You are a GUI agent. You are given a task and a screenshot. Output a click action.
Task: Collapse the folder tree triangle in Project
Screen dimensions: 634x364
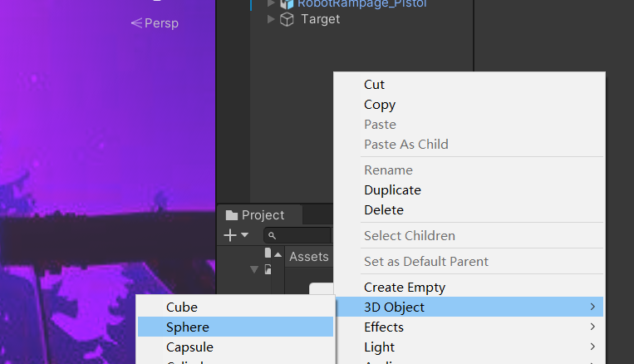pos(254,269)
